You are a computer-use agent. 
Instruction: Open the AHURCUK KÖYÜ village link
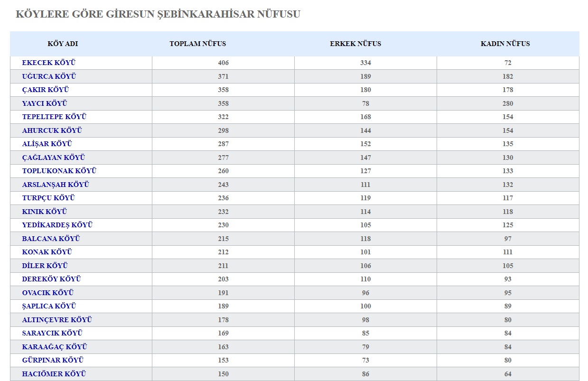pyautogui.click(x=52, y=130)
